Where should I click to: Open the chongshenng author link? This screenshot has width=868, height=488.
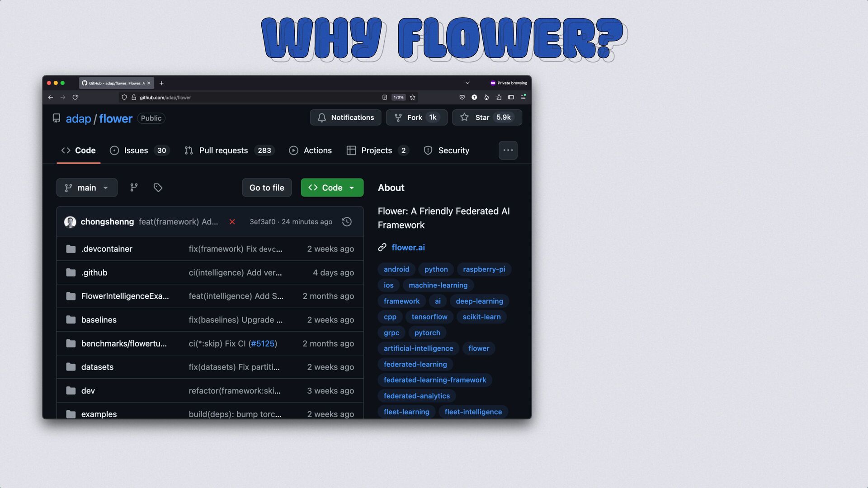coord(107,222)
